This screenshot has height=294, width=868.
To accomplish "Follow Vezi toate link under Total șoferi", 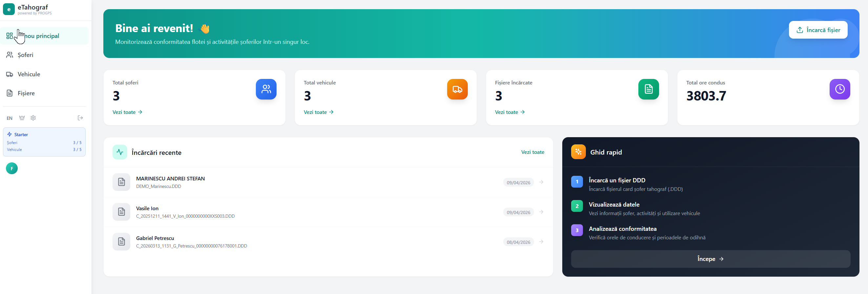I will pos(127,112).
